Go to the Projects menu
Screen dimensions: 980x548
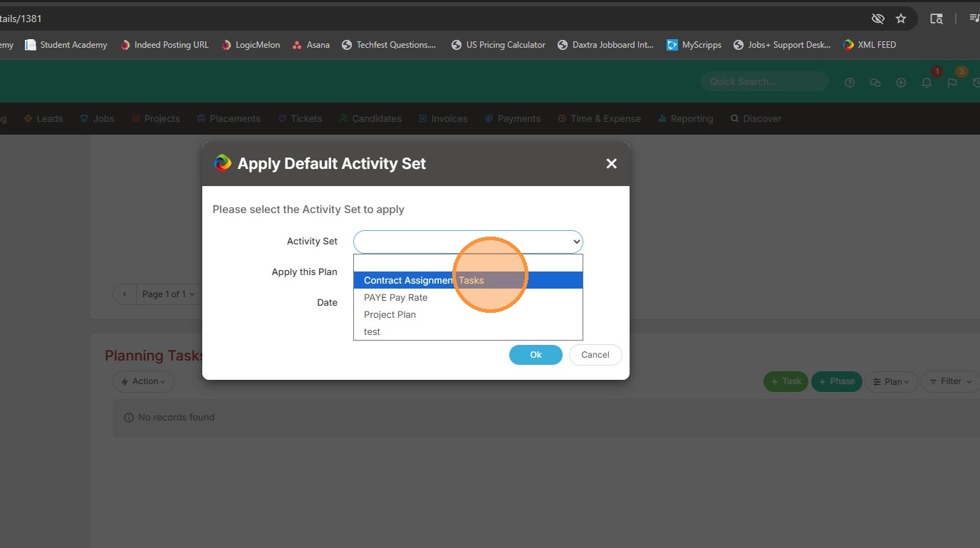[155, 119]
